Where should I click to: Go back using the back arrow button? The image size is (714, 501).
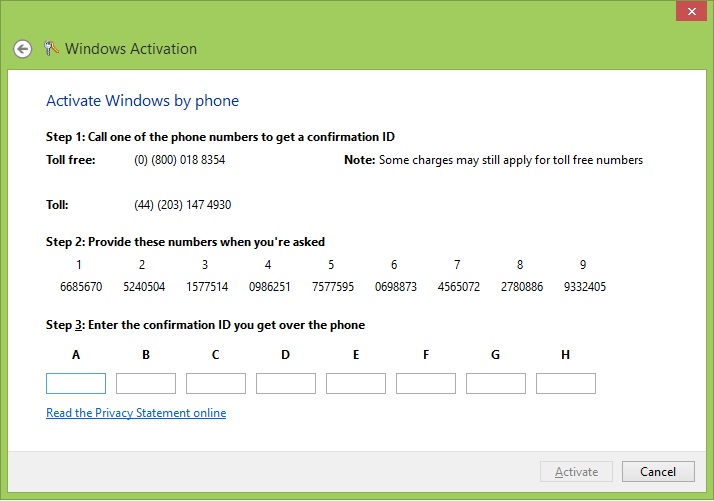click(22, 49)
